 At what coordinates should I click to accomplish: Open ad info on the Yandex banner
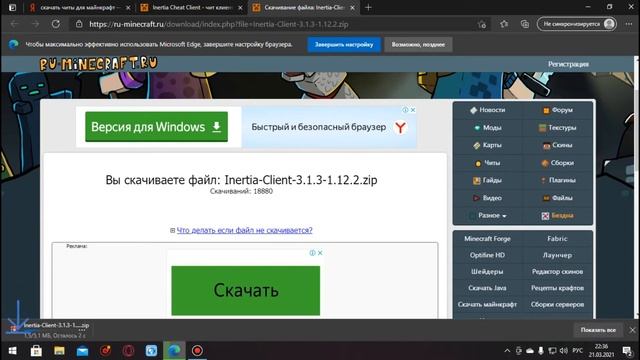tap(405, 110)
